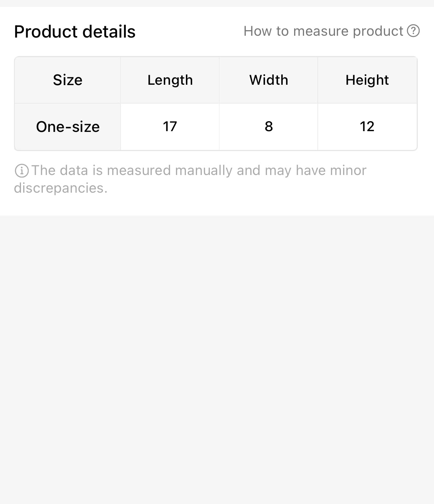Click the question mark help icon
The image size is (434, 504).
point(413,31)
